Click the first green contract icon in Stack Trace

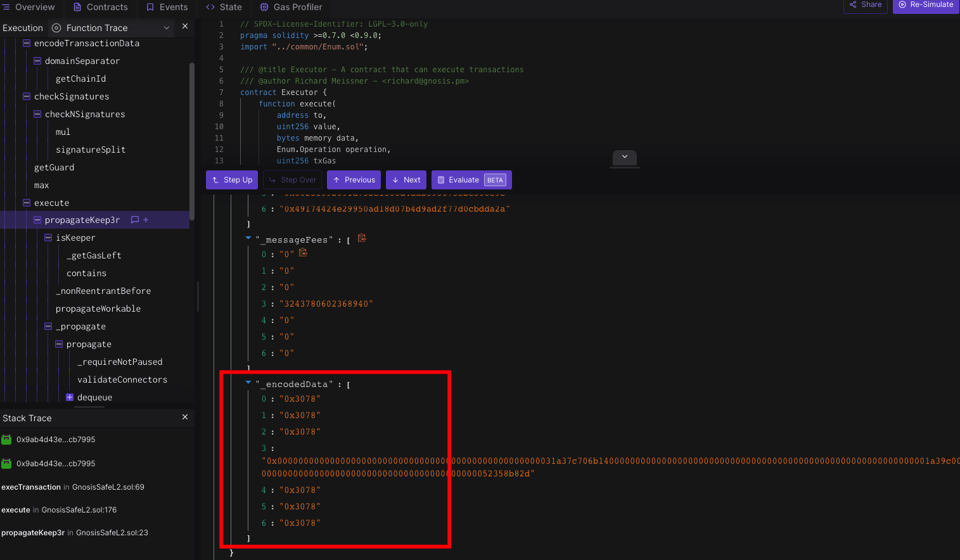[8, 439]
